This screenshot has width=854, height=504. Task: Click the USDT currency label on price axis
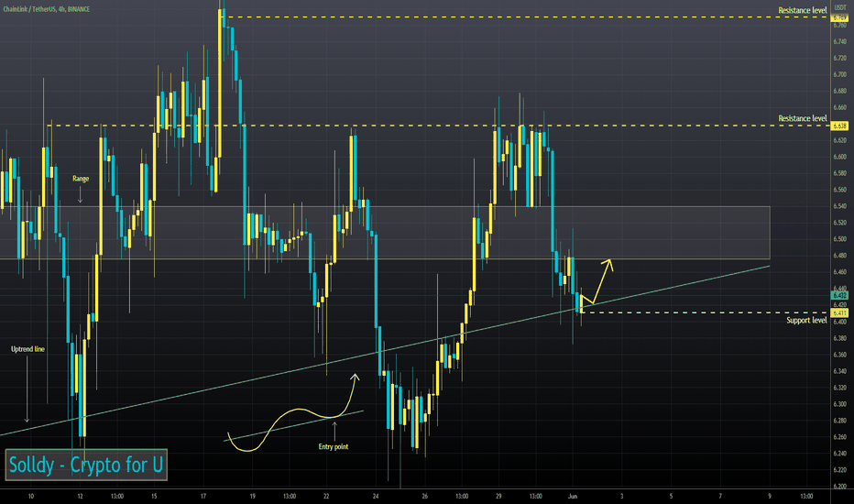(x=840, y=8)
